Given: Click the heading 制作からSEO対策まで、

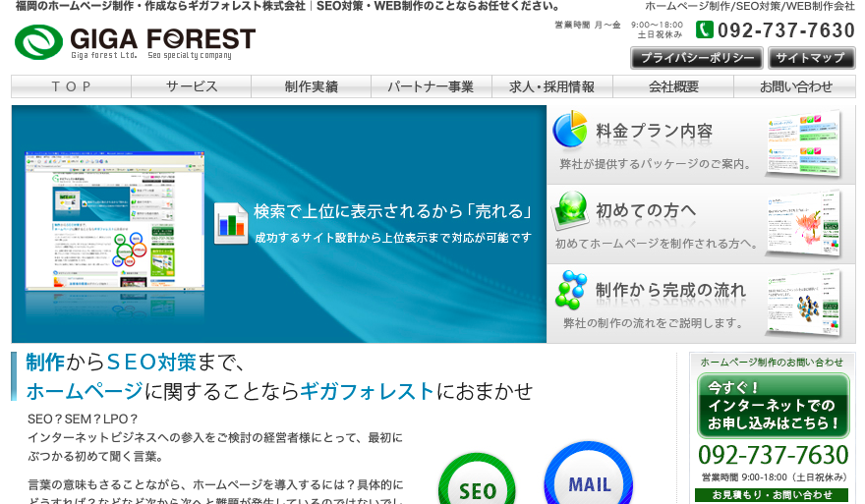Looking at the screenshot, I should point(136,363).
